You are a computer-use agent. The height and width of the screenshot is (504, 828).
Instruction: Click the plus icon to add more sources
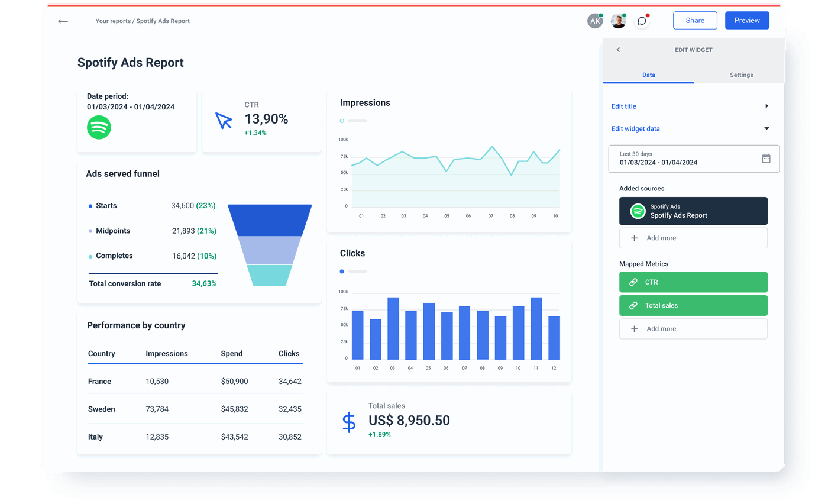(x=634, y=238)
